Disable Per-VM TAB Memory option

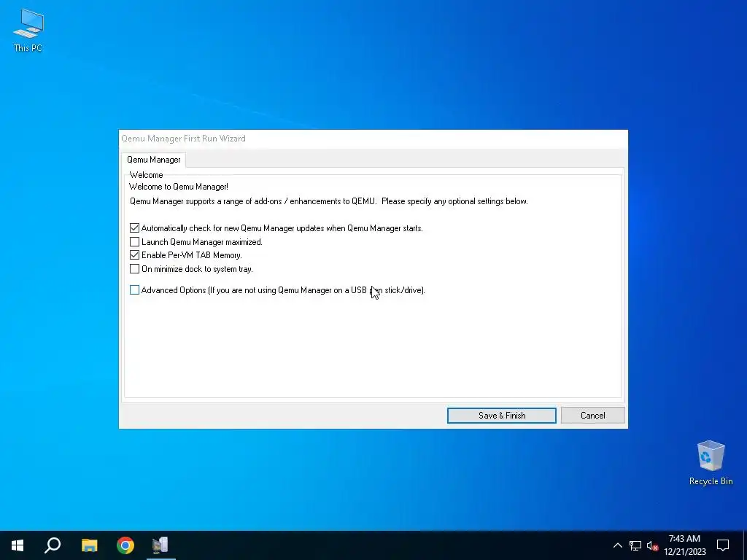134,255
